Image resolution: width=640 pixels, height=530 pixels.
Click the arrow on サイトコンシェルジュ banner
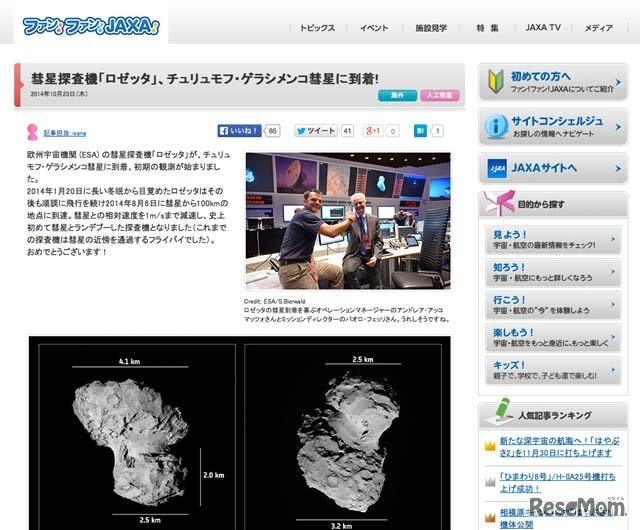click(618, 127)
